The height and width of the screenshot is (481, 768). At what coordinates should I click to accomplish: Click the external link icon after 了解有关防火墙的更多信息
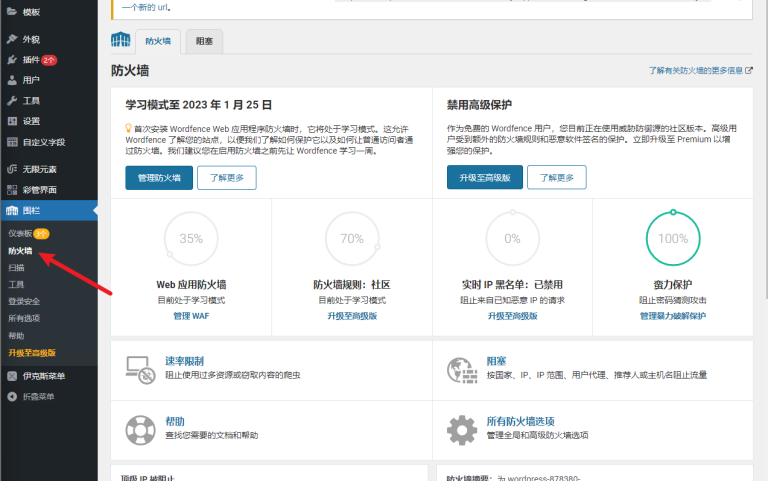click(749, 71)
